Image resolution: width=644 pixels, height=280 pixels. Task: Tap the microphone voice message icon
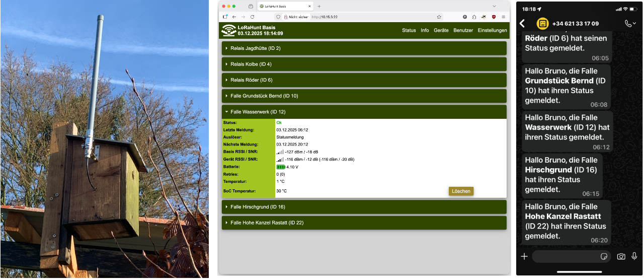pos(634,256)
